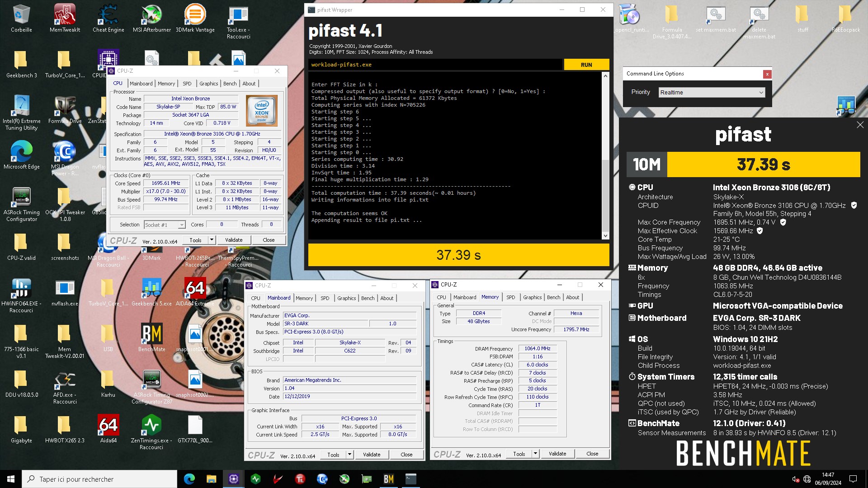Open File Explorer from the taskbar
The height and width of the screenshot is (488, 868).
tap(212, 479)
